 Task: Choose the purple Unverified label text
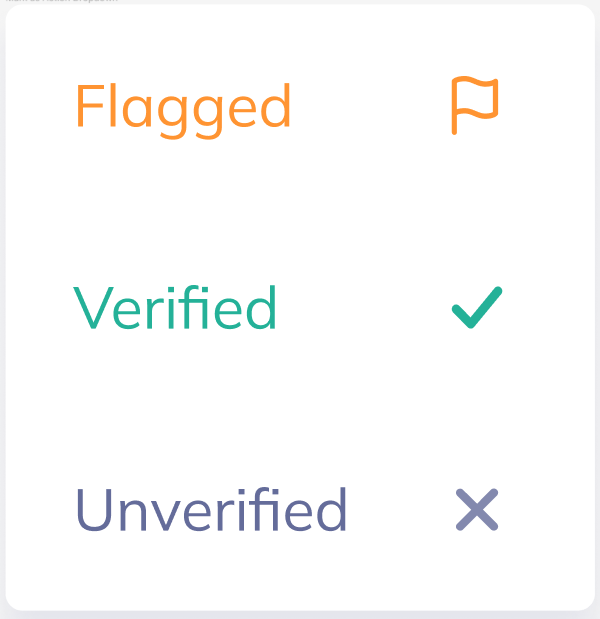tap(211, 509)
